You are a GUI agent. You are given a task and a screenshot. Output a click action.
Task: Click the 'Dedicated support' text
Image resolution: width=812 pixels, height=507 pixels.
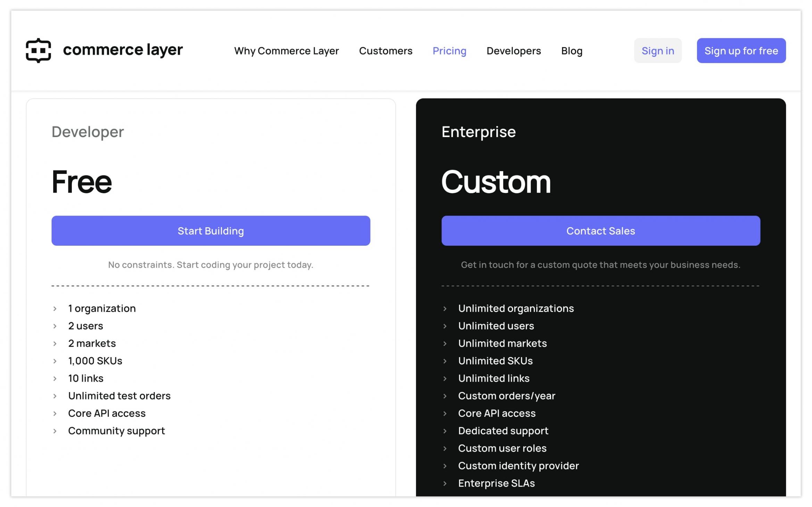pyautogui.click(x=503, y=431)
